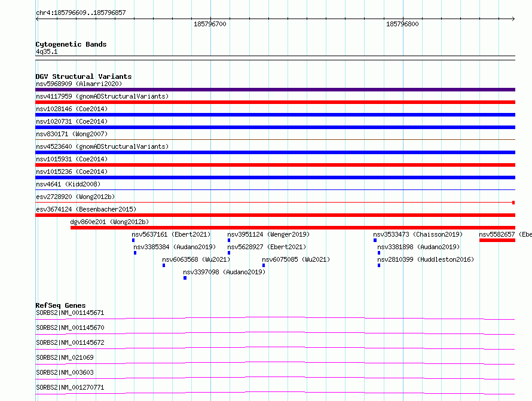The height and width of the screenshot is (401, 532).
Task: Open the nsv6063568 (Wu2021) label
Action: pos(196,259)
